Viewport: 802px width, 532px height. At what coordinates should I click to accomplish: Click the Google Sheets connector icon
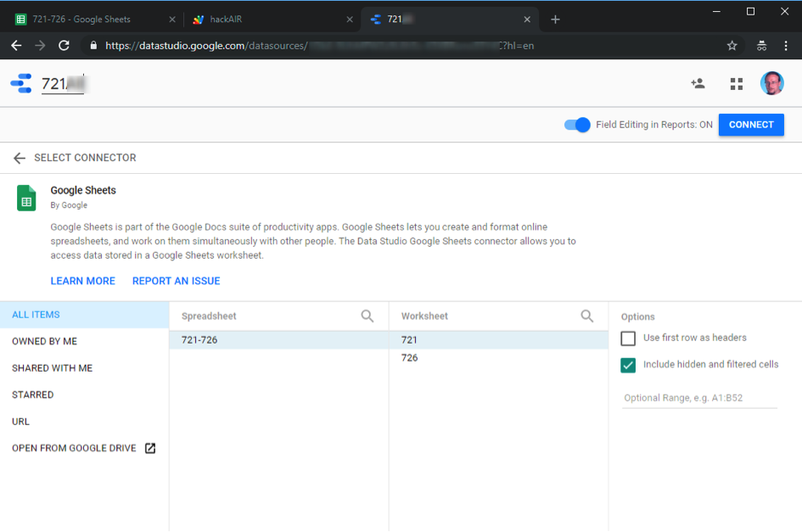(26, 198)
